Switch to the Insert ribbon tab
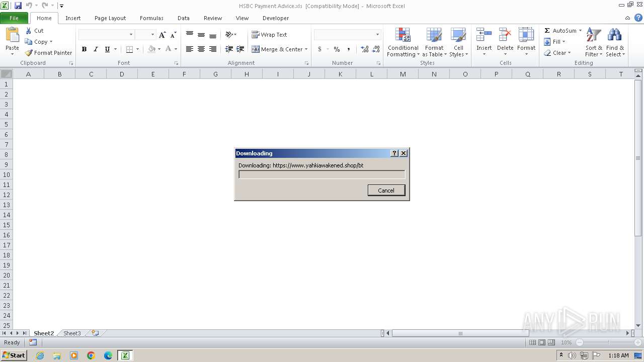 point(73,18)
